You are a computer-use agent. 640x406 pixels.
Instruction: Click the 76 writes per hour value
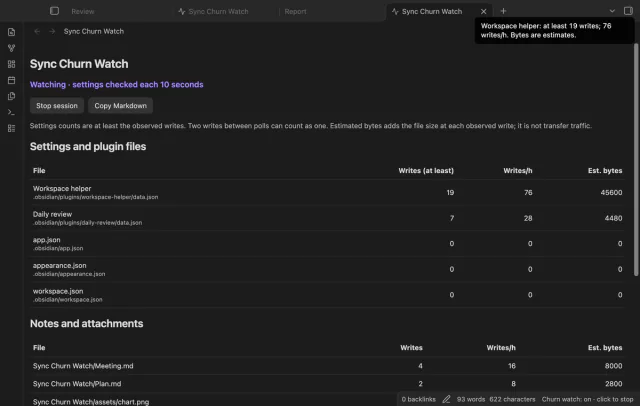coord(528,192)
